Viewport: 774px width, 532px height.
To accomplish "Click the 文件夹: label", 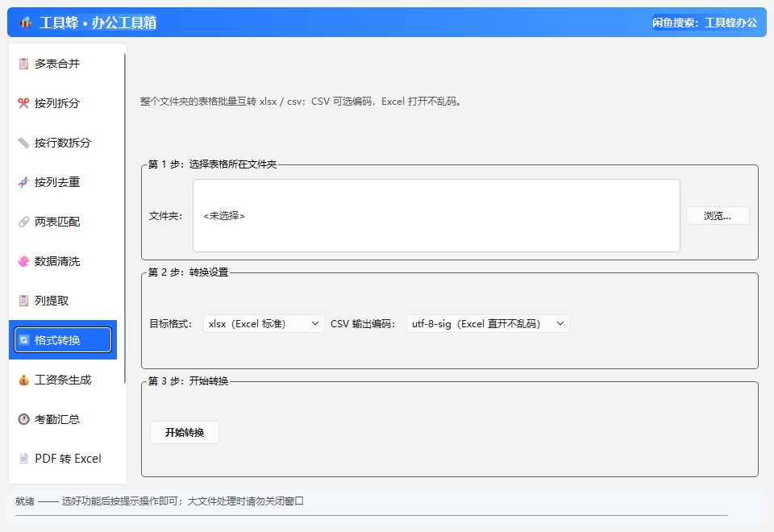I will point(166,216).
